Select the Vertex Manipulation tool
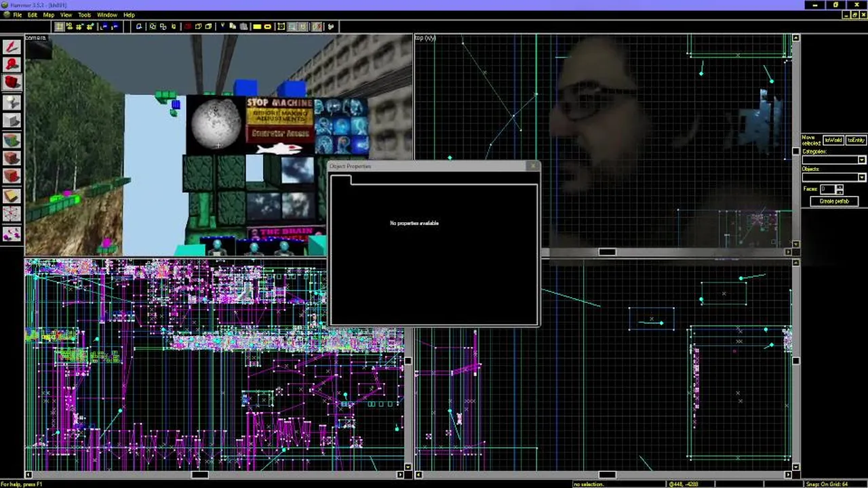The width and height of the screenshot is (868, 488). click(12, 215)
